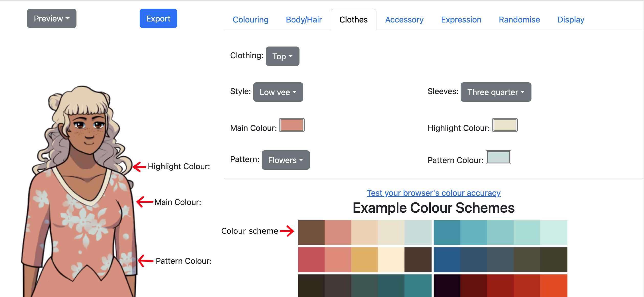The image size is (644, 297).
Task: Choose the teal swatch in the blue-green scheme
Action: point(447,232)
